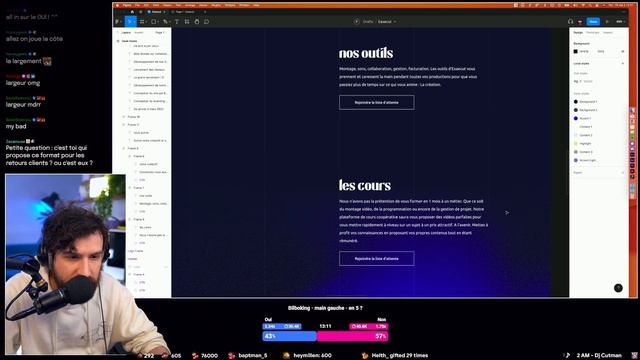Screen dimensions: 640x360
Task: Select the Logo Frame layer
Action: [x=136, y=251]
